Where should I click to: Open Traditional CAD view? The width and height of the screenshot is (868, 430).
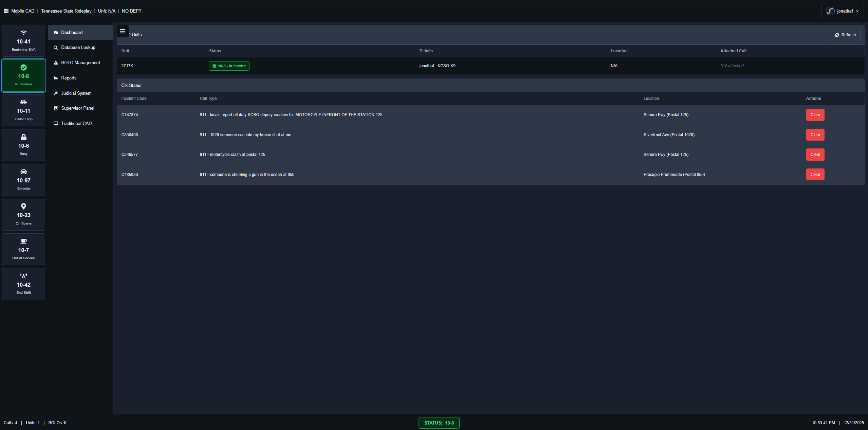point(76,123)
